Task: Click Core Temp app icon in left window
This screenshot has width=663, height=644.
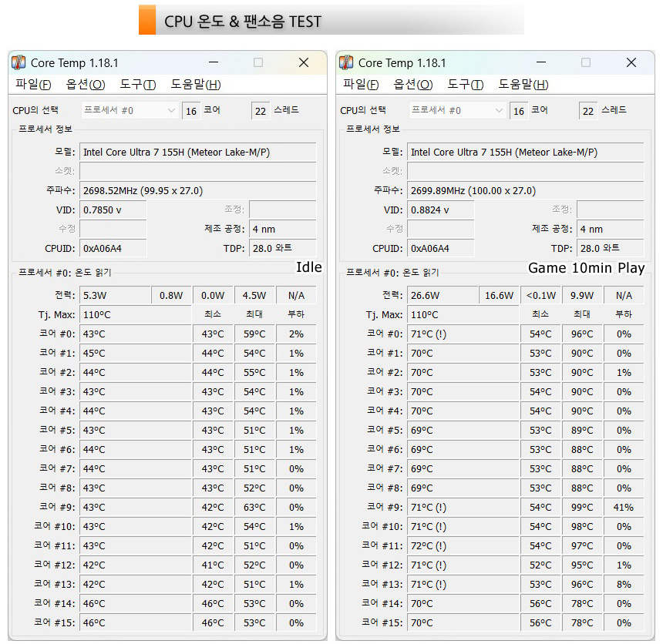Action: tap(19, 62)
